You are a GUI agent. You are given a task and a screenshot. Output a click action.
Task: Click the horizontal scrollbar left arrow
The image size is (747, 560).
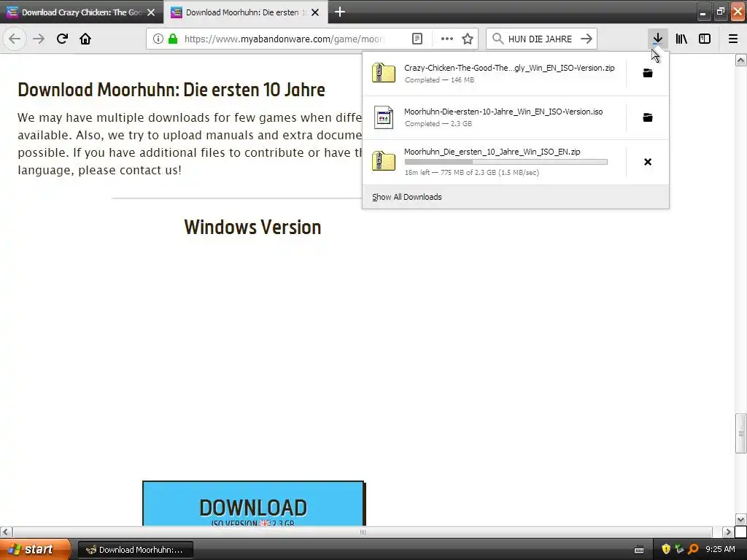point(6,532)
